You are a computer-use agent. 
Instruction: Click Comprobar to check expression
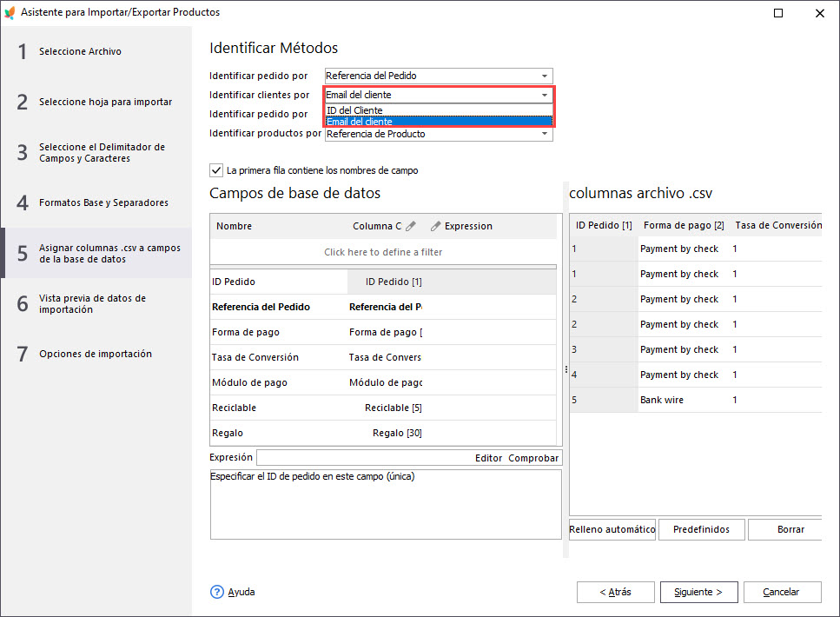533,458
